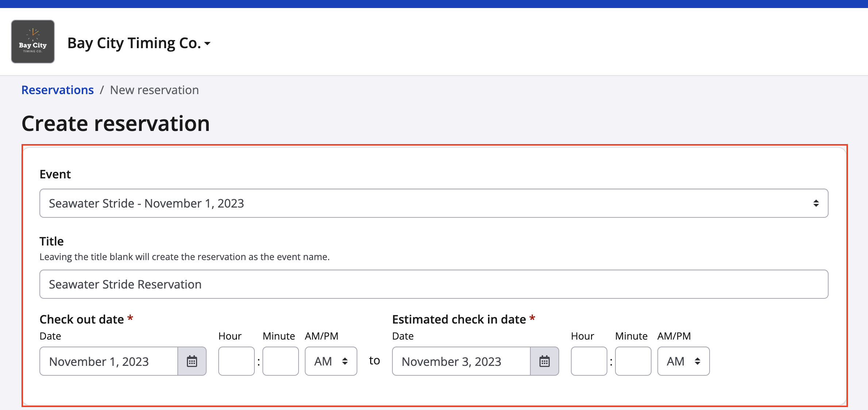Viewport: 868px width, 410px height.
Task: Click the check out Hour box
Action: (236, 361)
